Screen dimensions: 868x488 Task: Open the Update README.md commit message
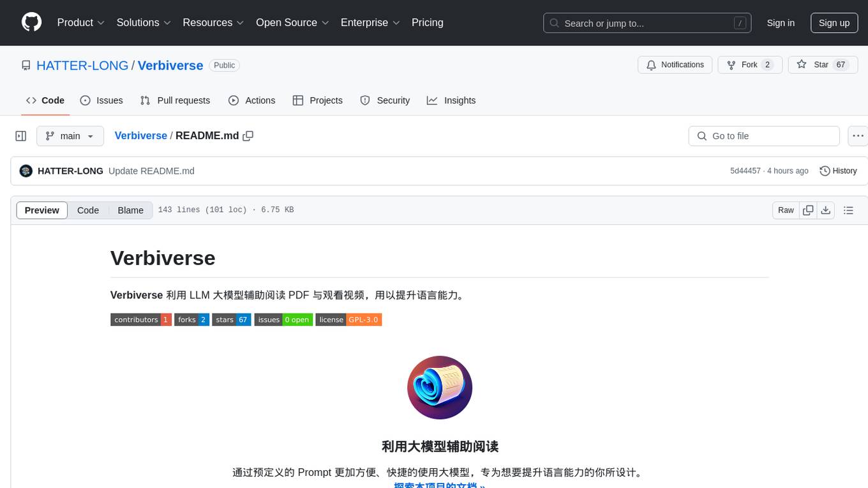click(151, 171)
